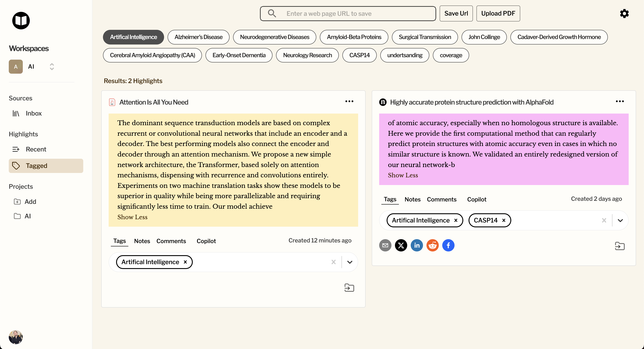Share highlight on LinkedIn
644x349 pixels.
pos(416,245)
